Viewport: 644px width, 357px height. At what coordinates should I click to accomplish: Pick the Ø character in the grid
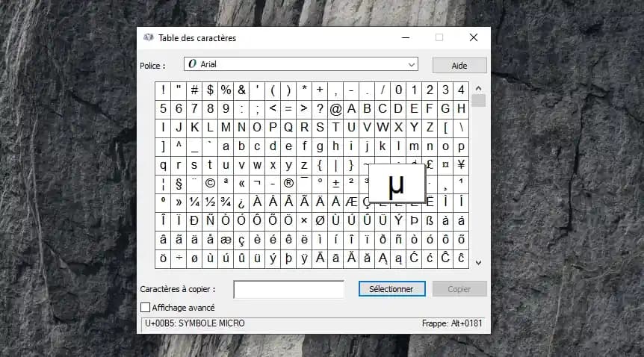(x=320, y=220)
